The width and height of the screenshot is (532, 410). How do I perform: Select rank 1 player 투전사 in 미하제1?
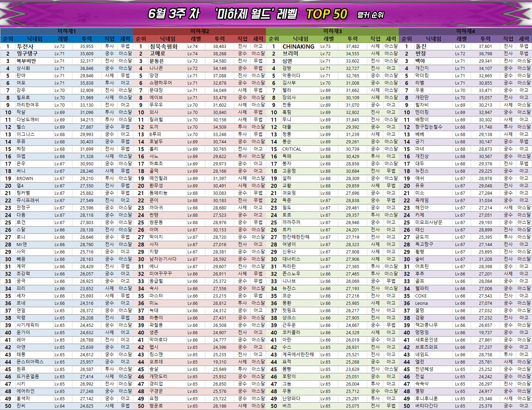(25, 46)
